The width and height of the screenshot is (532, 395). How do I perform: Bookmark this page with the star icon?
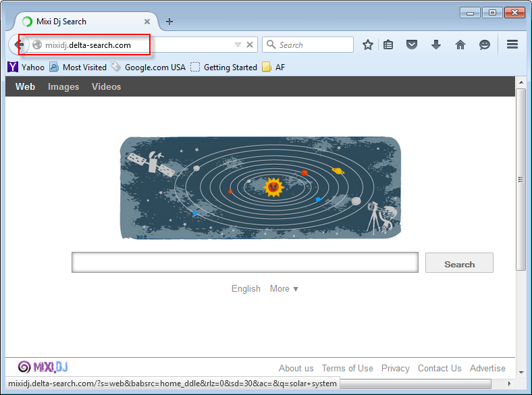click(368, 45)
